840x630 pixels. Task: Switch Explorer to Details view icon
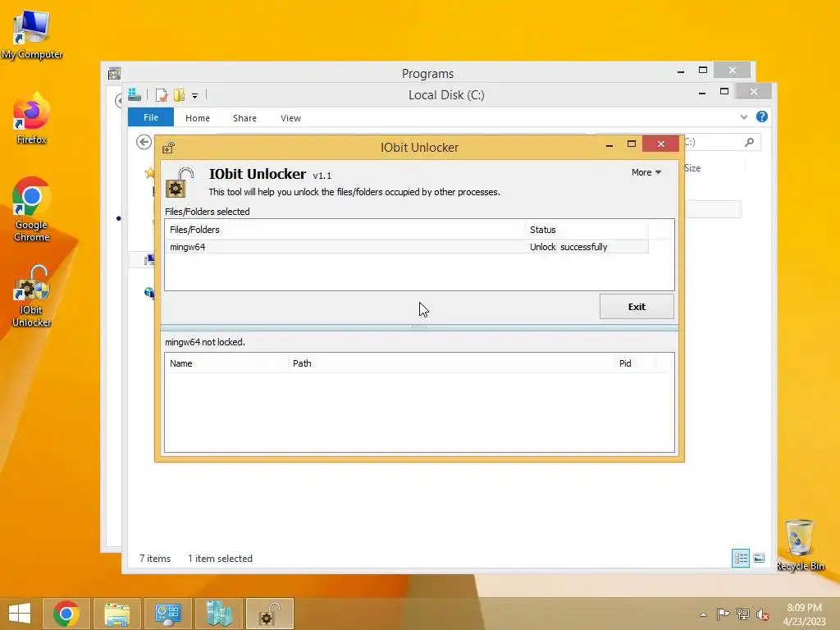(x=741, y=558)
